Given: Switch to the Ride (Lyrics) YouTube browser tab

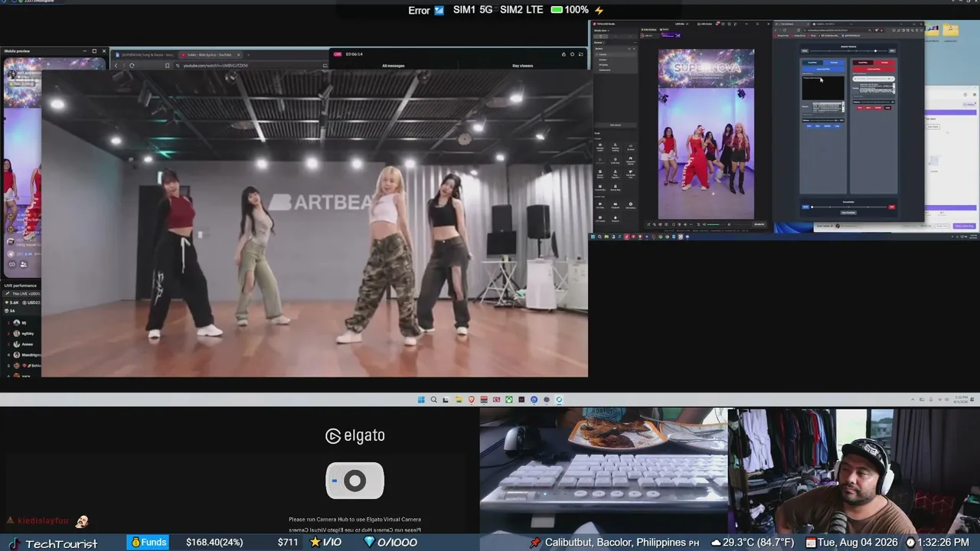Looking at the screenshot, I should pyautogui.click(x=210, y=55).
